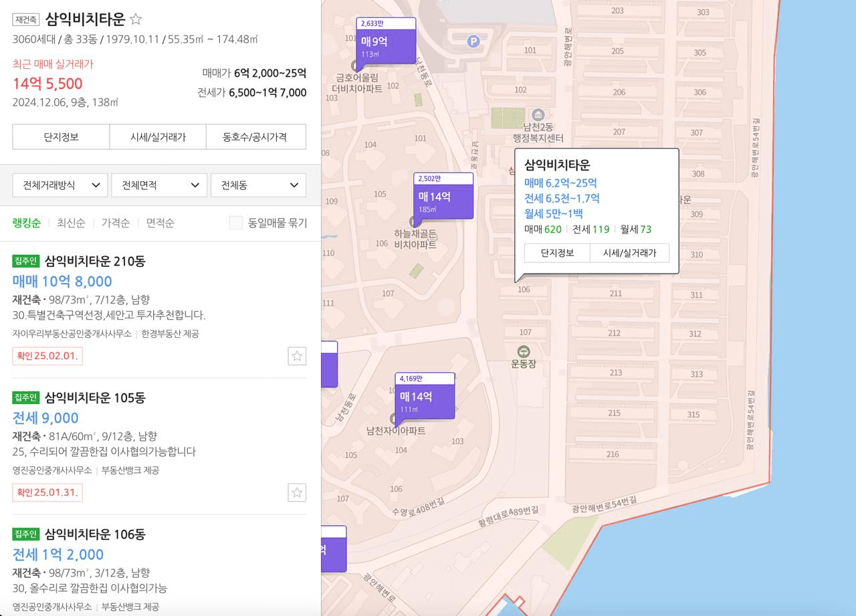The image size is (856, 616).
Task: Click the 하늘채골든비치아파트 map pin icon
Action: pos(415,221)
